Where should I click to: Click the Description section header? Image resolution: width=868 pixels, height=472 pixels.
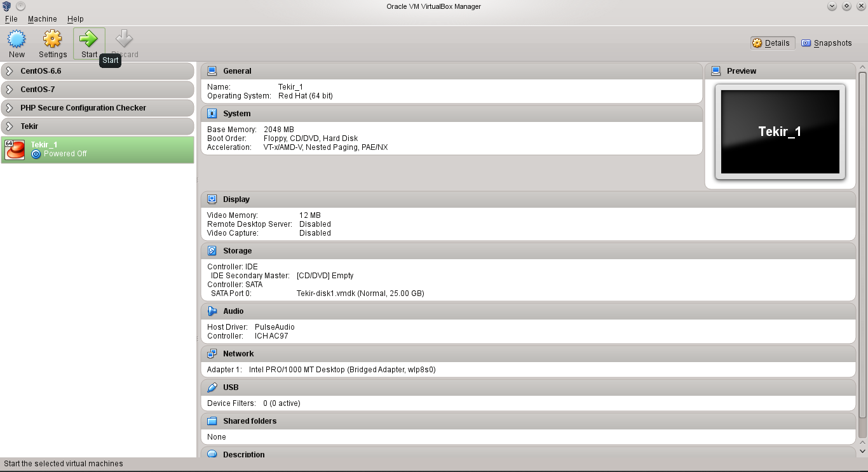click(529, 453)
